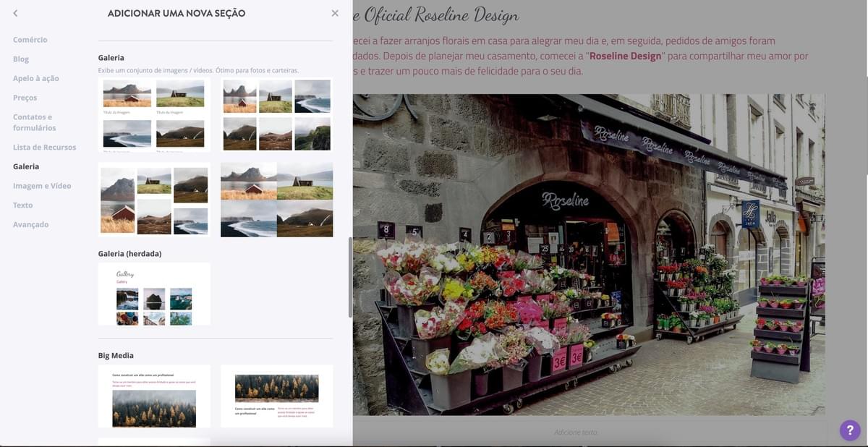
Task: Pick gallery layout with image titles
Action: 154,115
